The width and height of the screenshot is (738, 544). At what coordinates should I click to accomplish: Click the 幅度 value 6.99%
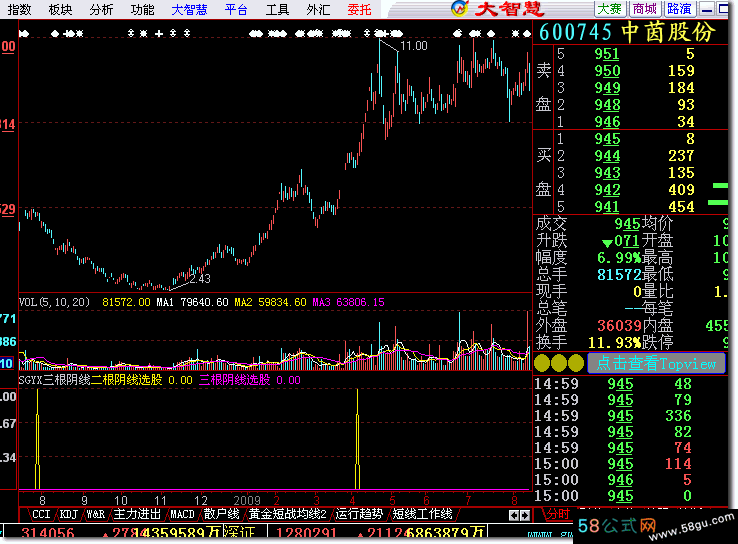click(619, 257)
